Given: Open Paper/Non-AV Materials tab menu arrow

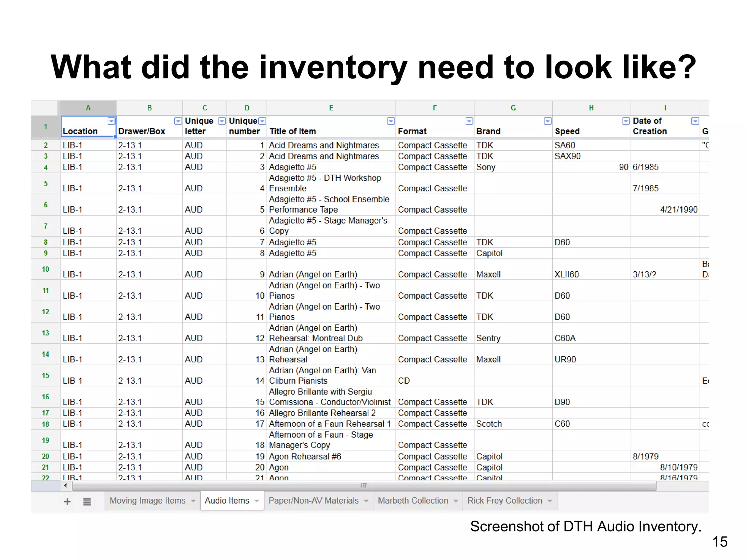Looking at the screenshot, I should click(x=366, y=501).
